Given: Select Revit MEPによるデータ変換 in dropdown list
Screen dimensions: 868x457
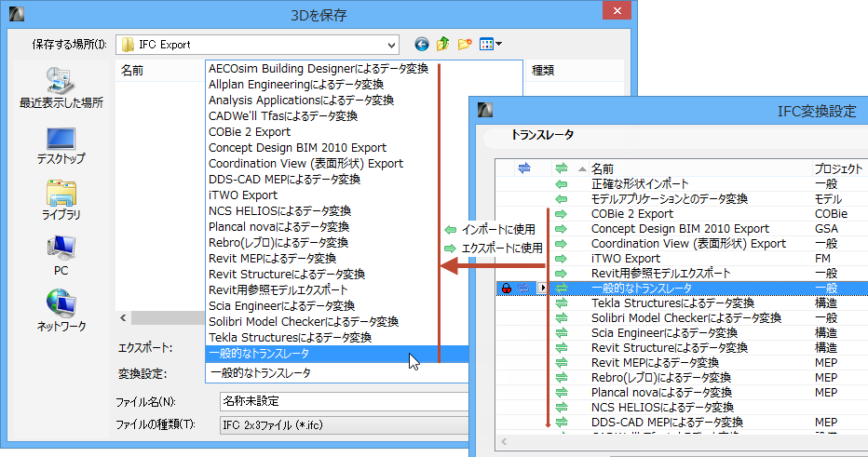Looking at the screenshot, I should (x=272, y=259).
